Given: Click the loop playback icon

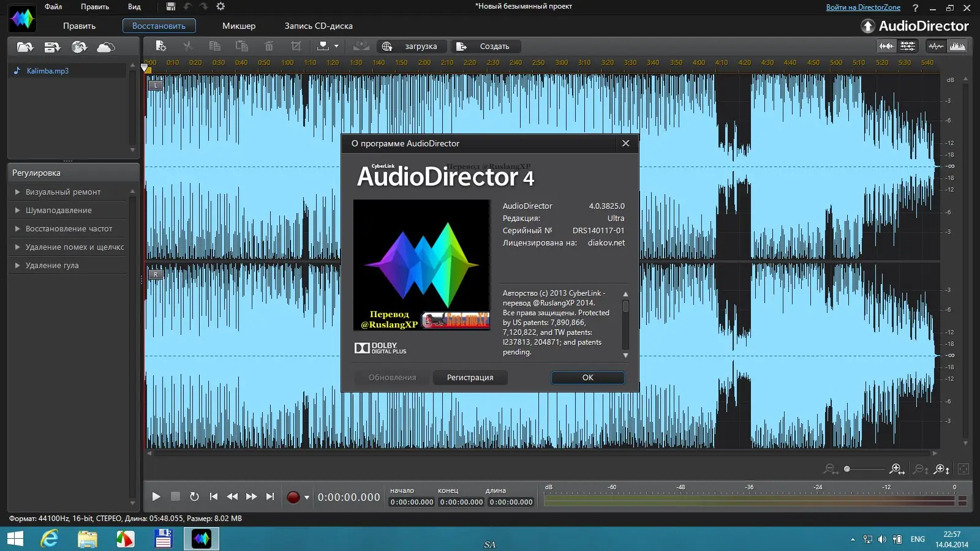Looking at the screenshot, I should pos(194,497).
